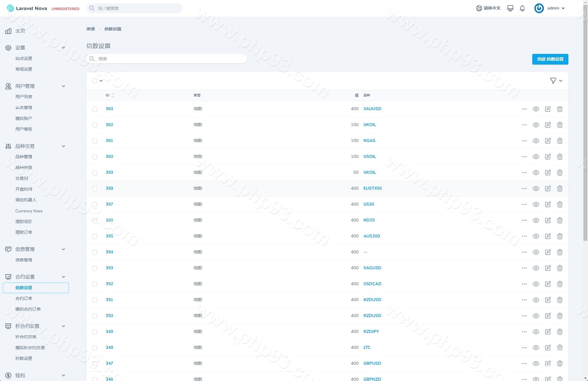Screen dimensions: 588x381
Task: Tick the checkbox for row 355
Action: click(x=95, y=237)
